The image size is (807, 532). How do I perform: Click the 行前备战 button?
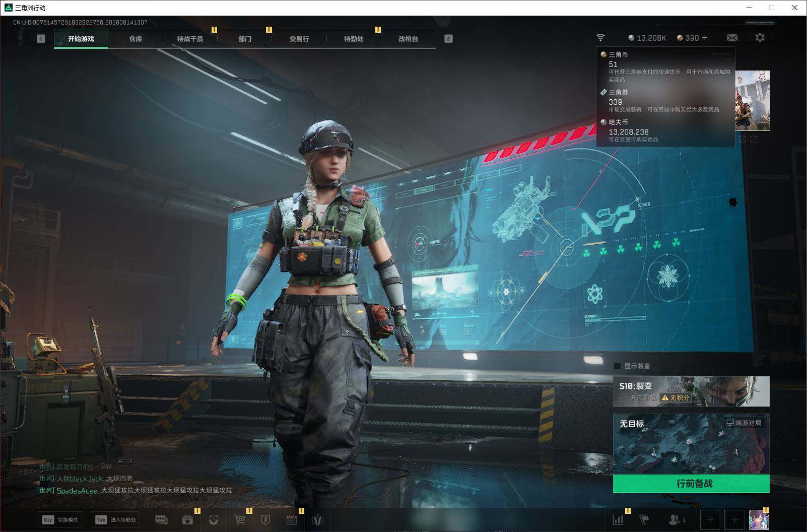(691, 484)
